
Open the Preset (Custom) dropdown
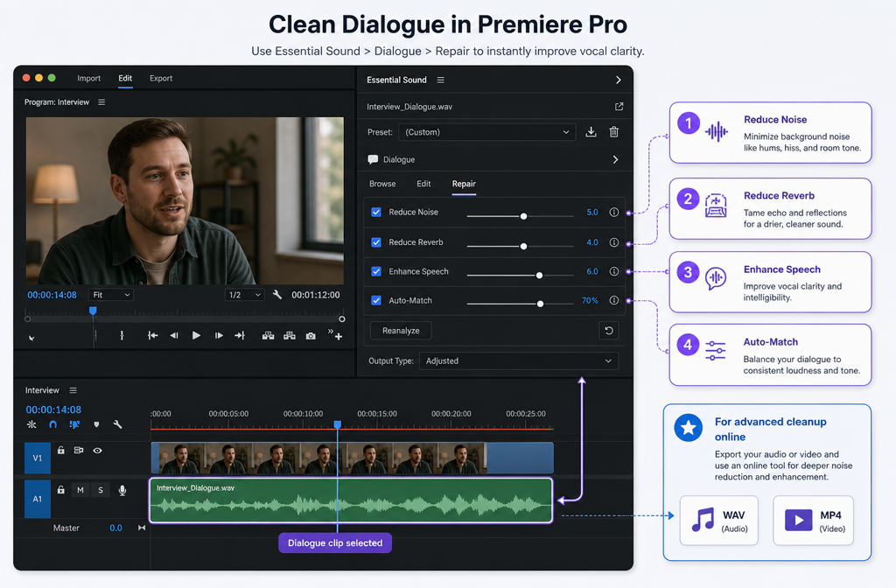tap(486, 132)
